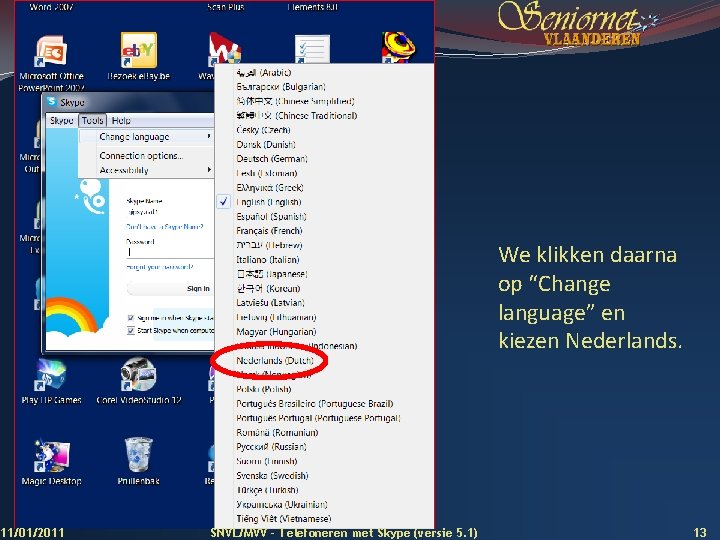Image resolution: width=720 pixels, height=540 pixels.
Task: Select Japanese language option
Action: 272,274
